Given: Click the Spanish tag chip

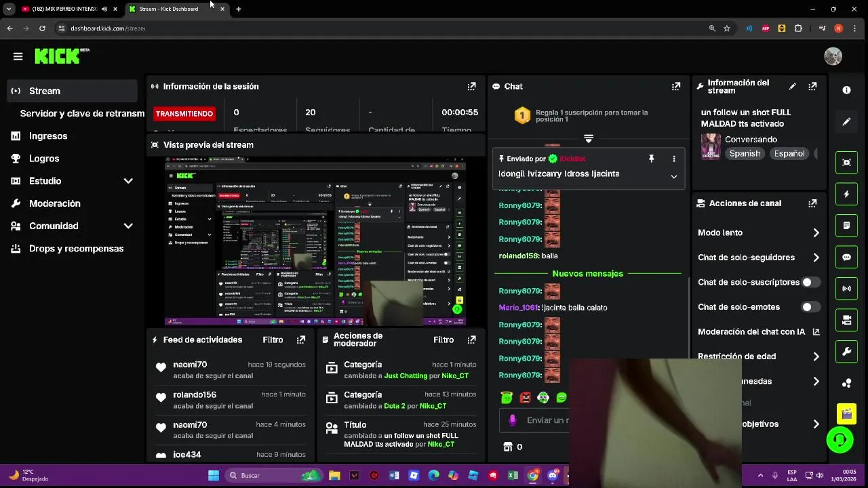Looking at the screenshot, I should 745,153.
